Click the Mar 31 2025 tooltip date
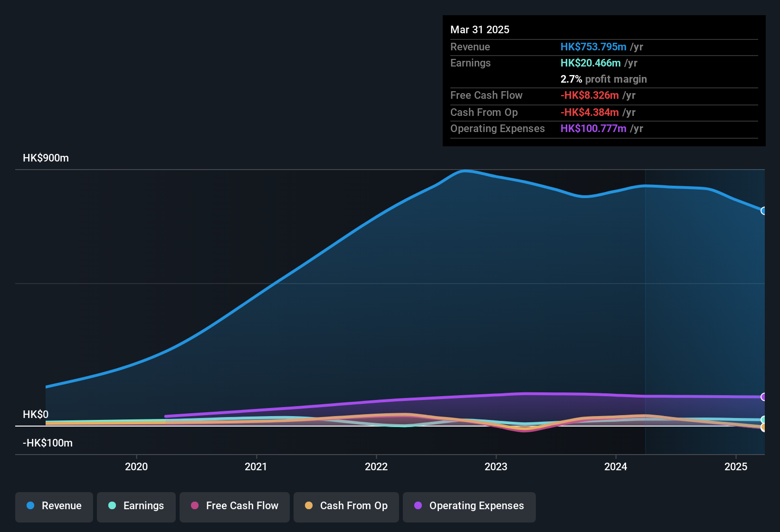Image resolution: width=780 pixels, height=532 pixels. 480,29
